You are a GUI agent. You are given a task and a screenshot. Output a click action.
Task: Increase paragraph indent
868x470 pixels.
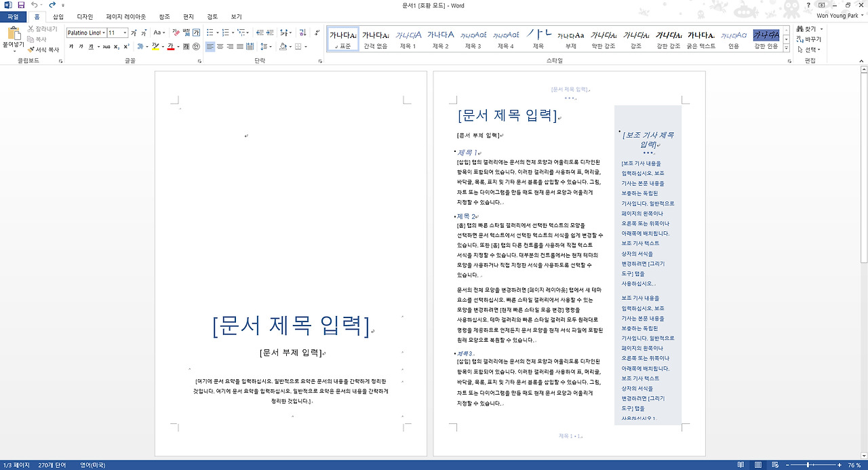pos(269,33)
